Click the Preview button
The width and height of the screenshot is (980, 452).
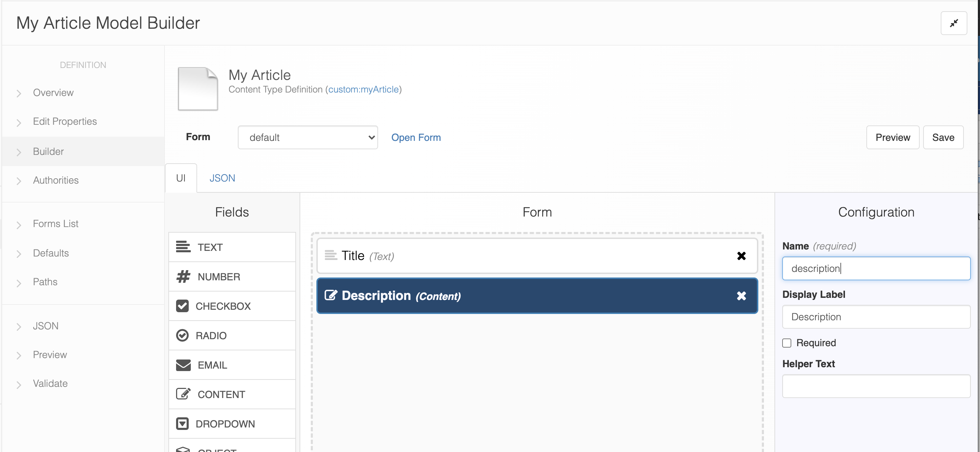click(893, 137)
